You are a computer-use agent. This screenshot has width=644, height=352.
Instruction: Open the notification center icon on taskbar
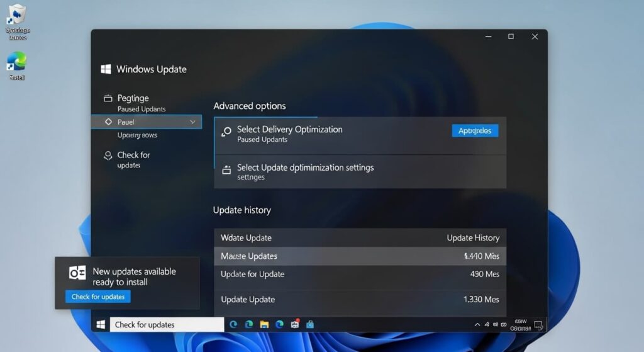coord(538,325)
